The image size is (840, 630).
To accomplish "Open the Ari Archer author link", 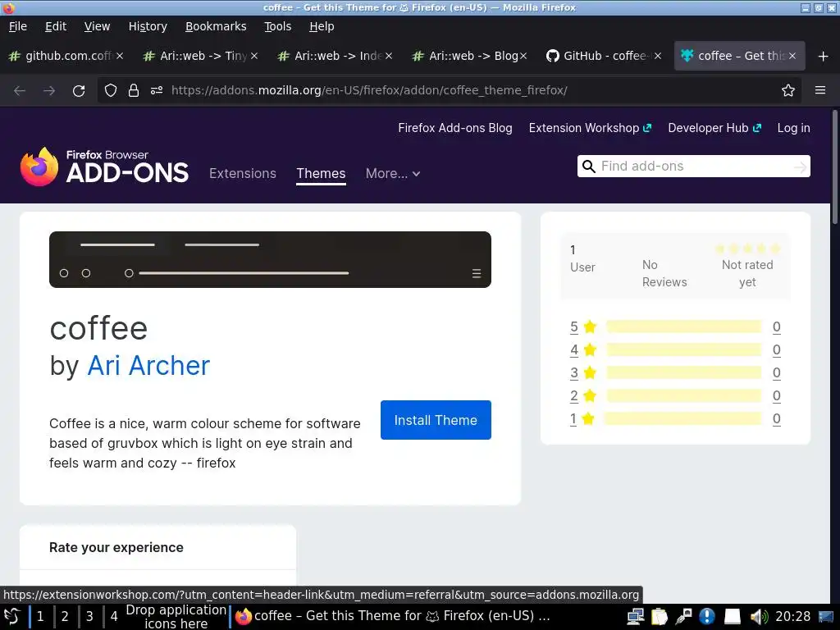I will [148, 366].
